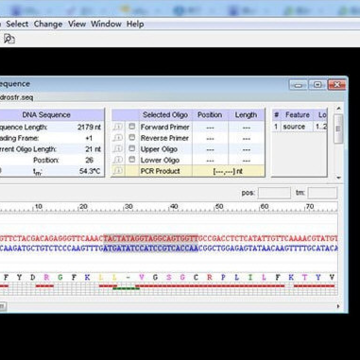Click the Selected Oligo column header
Screen dimensions: 360x360
point(165,115)
